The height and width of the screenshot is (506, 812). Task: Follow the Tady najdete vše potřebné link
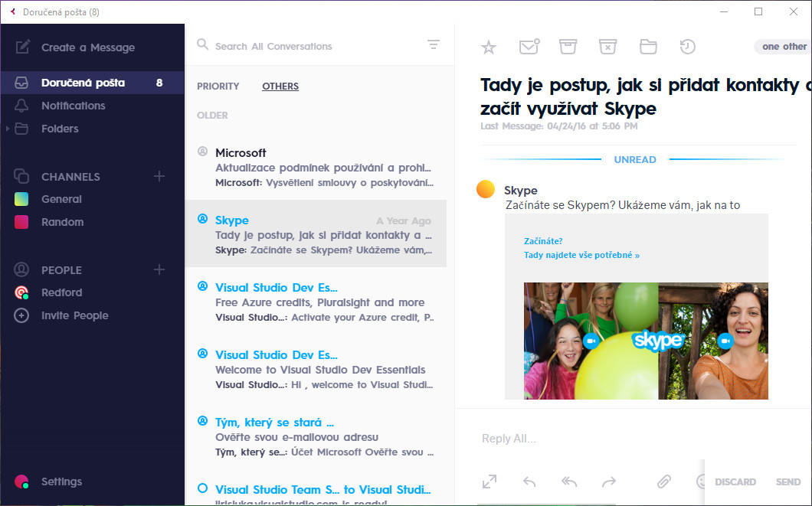coord(581,255)
